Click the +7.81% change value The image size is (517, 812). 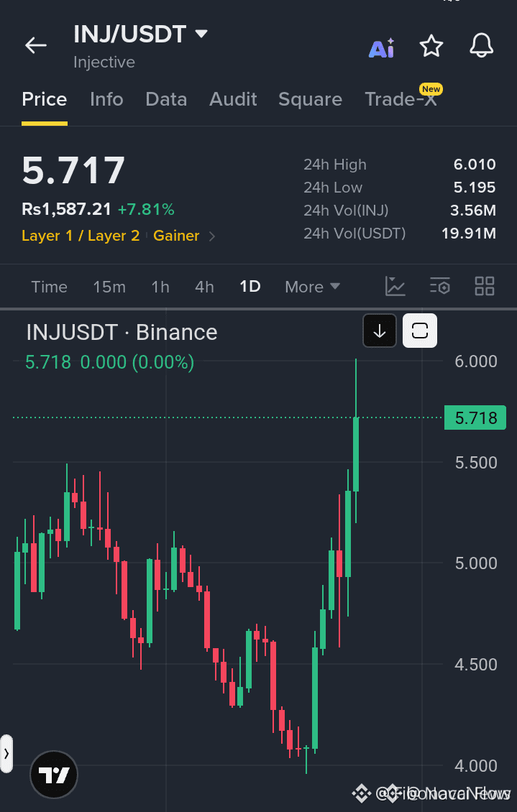(x=146, y=209)
